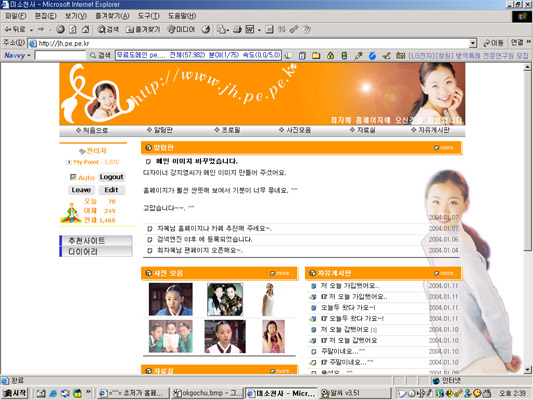
Task: Click the Discuss icon in toolbar
Action: coord(269,30)
